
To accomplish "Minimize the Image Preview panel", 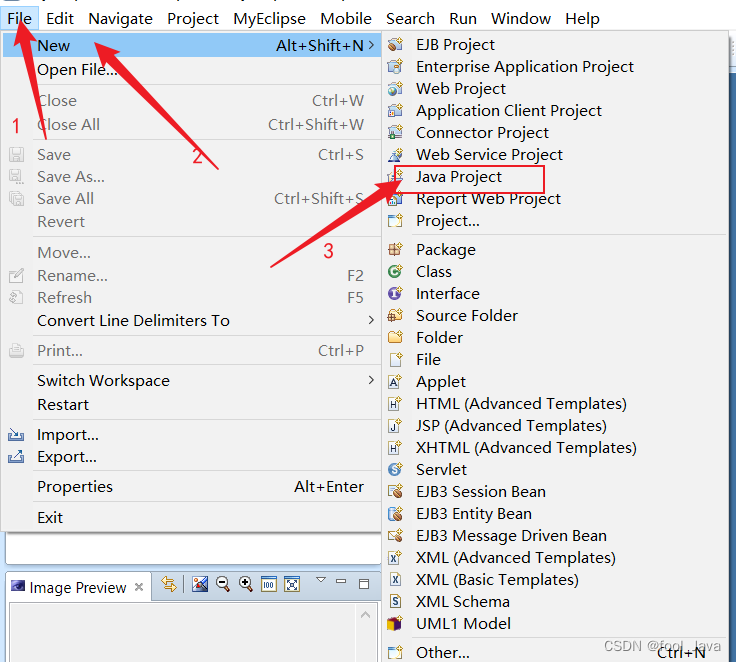I will point(341,581).
